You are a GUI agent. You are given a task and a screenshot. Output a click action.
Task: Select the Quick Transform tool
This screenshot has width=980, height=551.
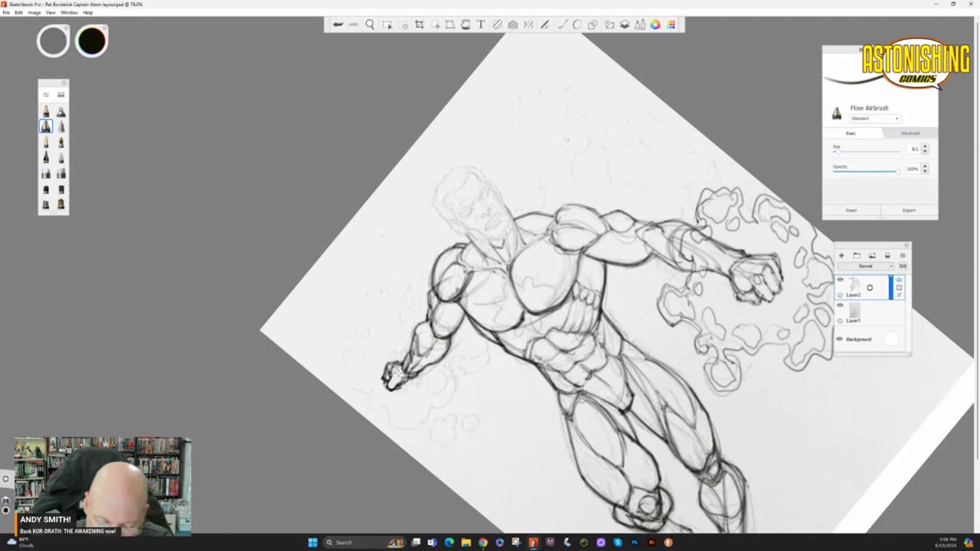436,24
